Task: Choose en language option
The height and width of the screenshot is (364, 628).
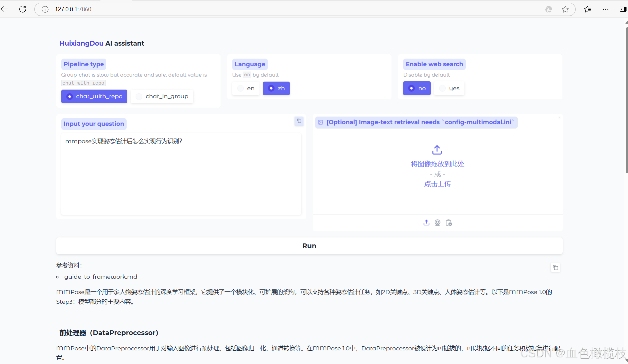Action: pos(246,88)
